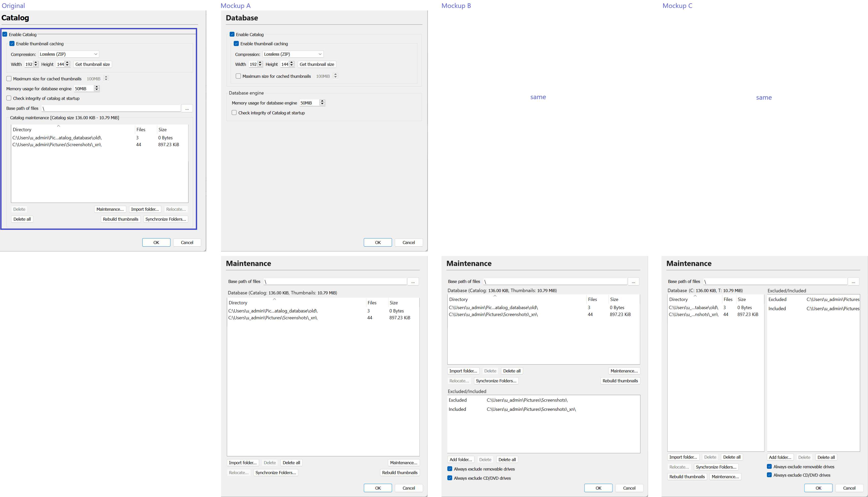Screen dimensions: 868x497
Task: Click Rebuild thumbnails button in Mockup B
Action: (620, 381)
